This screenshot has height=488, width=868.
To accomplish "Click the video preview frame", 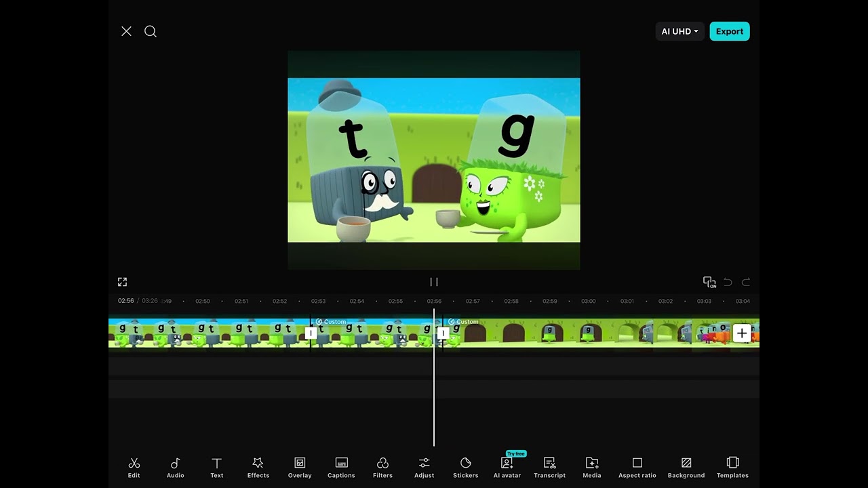I will (x=434, y=160).
